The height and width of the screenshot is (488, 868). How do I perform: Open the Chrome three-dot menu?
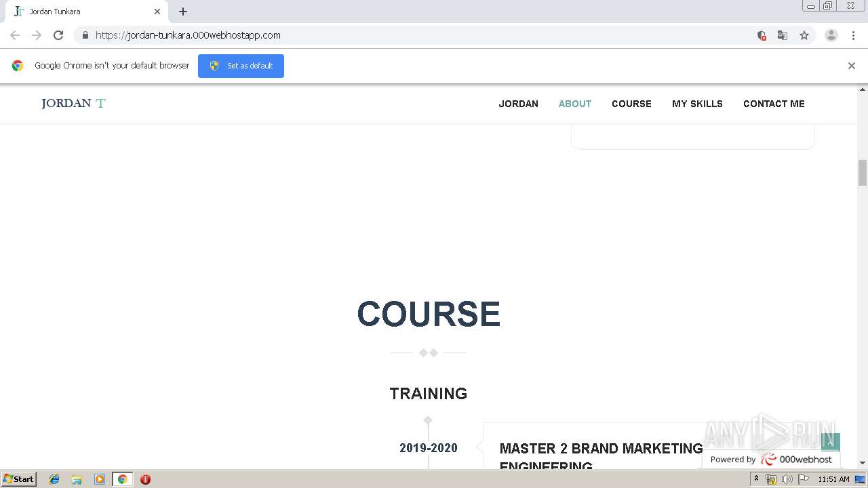pyautogui.click(x=854, y=35)
